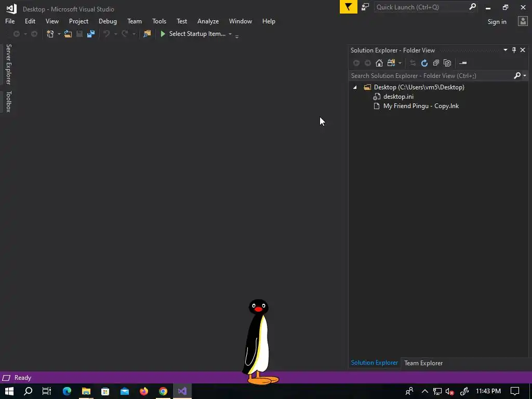Open the Debug menu
532x399 pixels.
click(108, 21)
